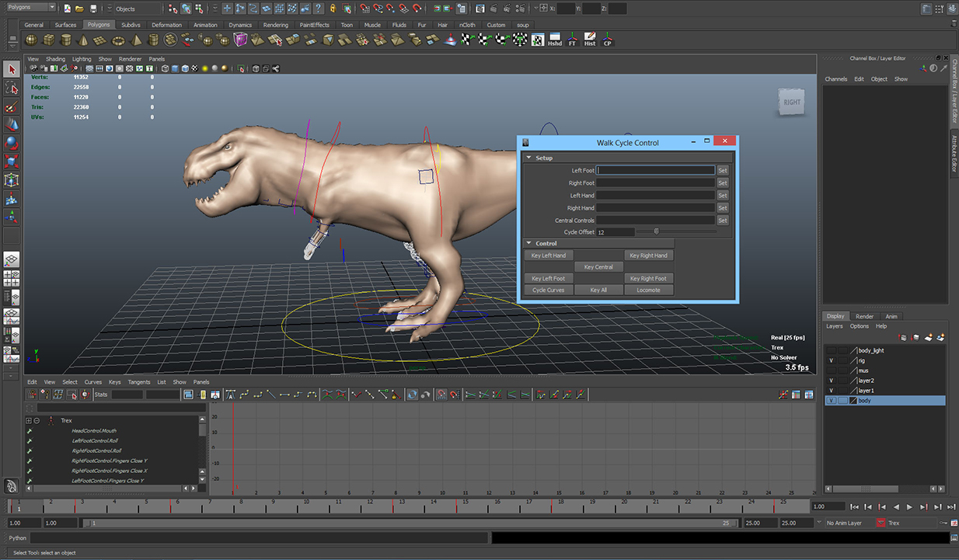Click the Locomote button
Screen dimensions: 959x560
tap(648, 290)
